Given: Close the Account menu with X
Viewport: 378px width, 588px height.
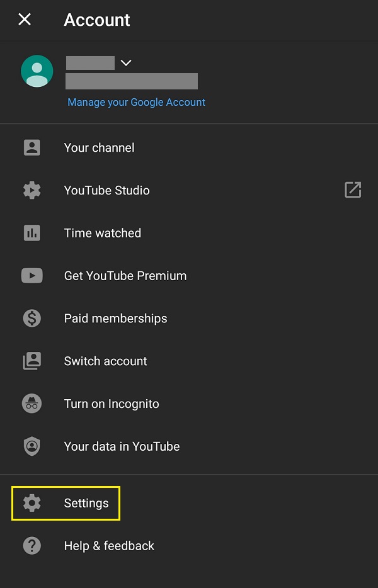Looking at the screenshot, I should point(25,20).
